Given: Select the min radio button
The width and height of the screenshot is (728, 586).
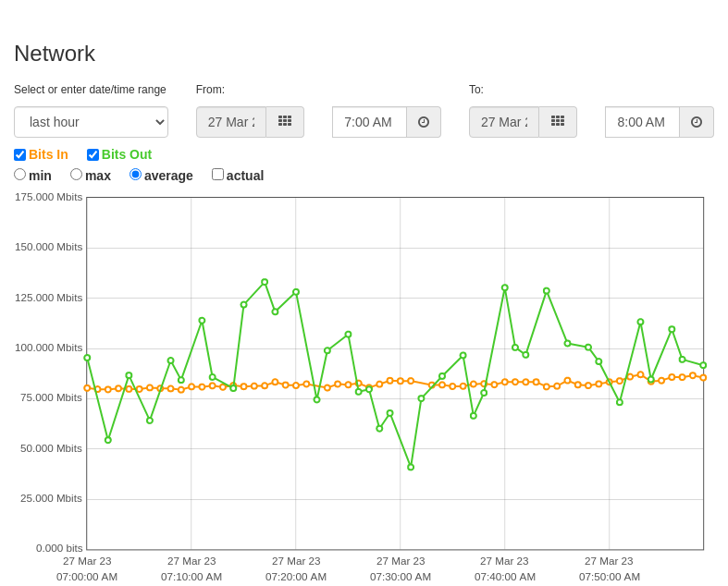Looking at the screenshot, I should pos(20,175).
